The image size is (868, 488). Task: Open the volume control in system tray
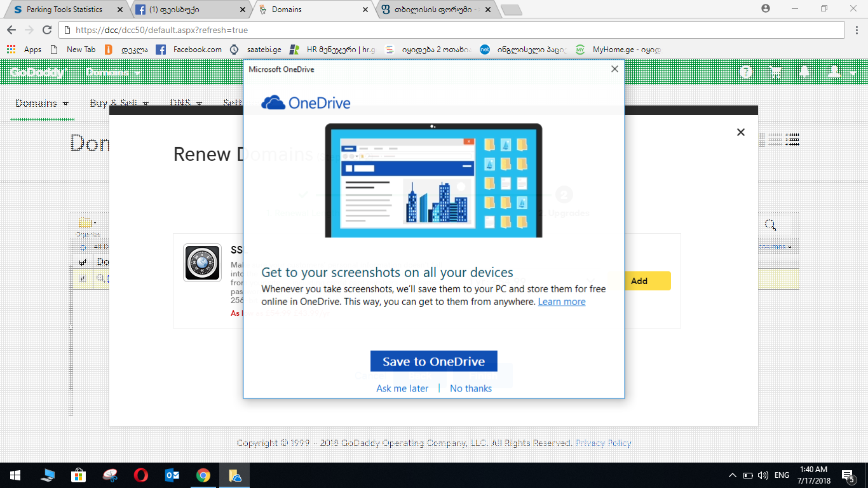(763, 475)
